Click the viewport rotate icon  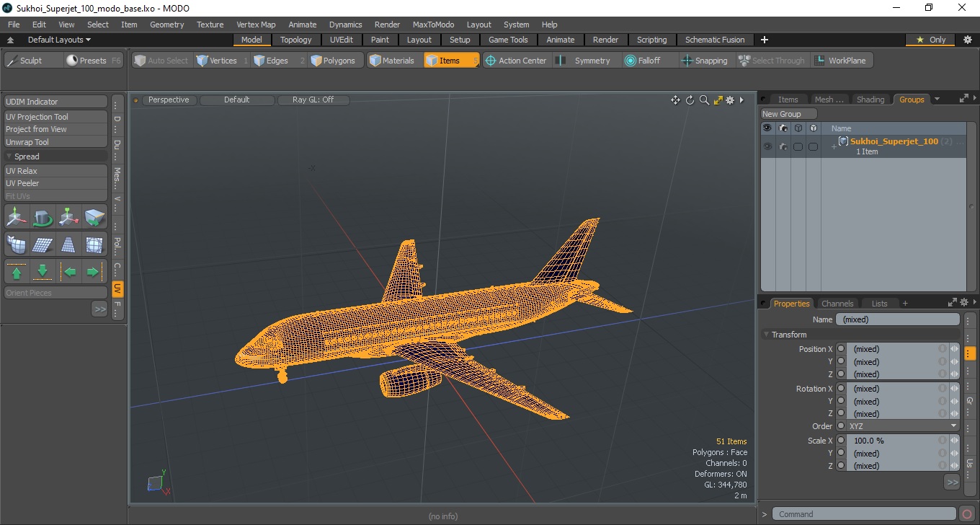click(x=690, y=100)
